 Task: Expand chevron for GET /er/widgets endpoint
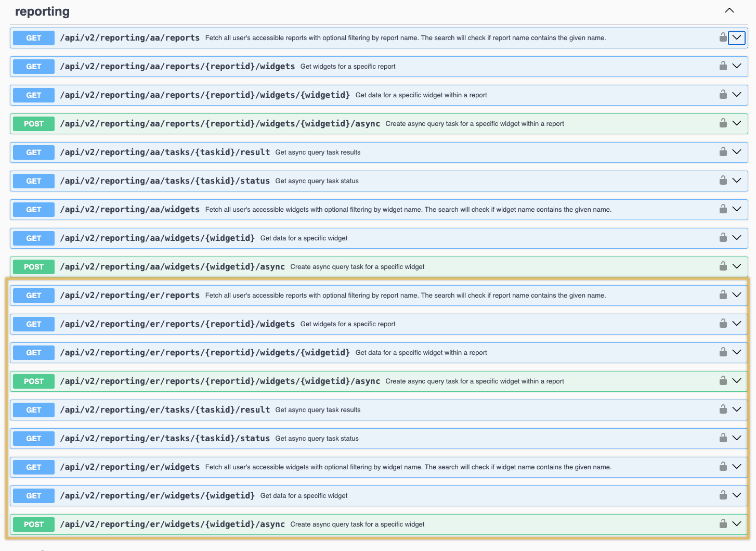point(736,467)
